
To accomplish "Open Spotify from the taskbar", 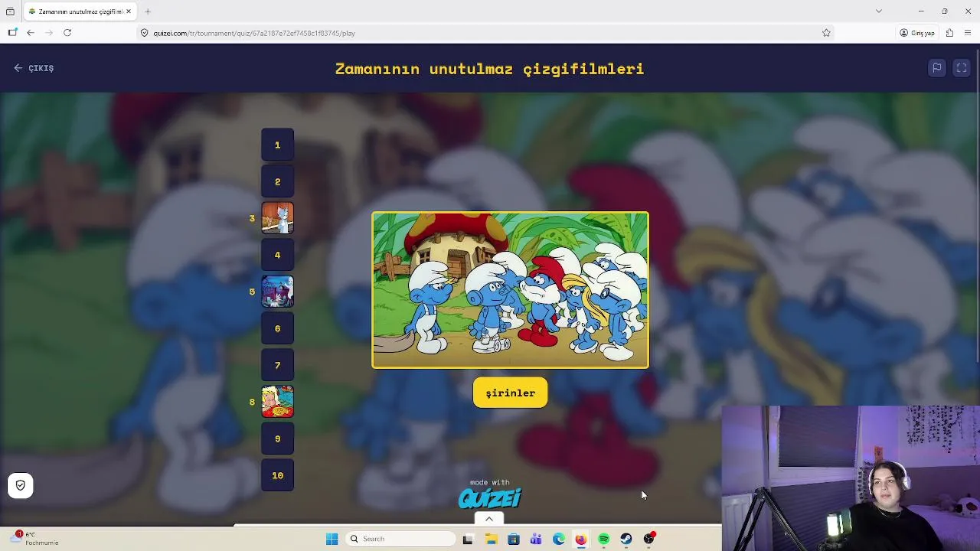I will (603, 539).
